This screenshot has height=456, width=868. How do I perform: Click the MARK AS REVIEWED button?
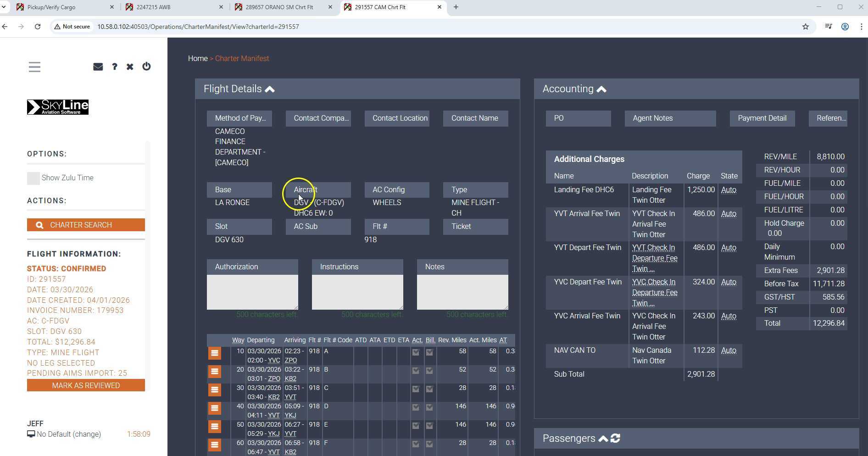click(86, 385)
